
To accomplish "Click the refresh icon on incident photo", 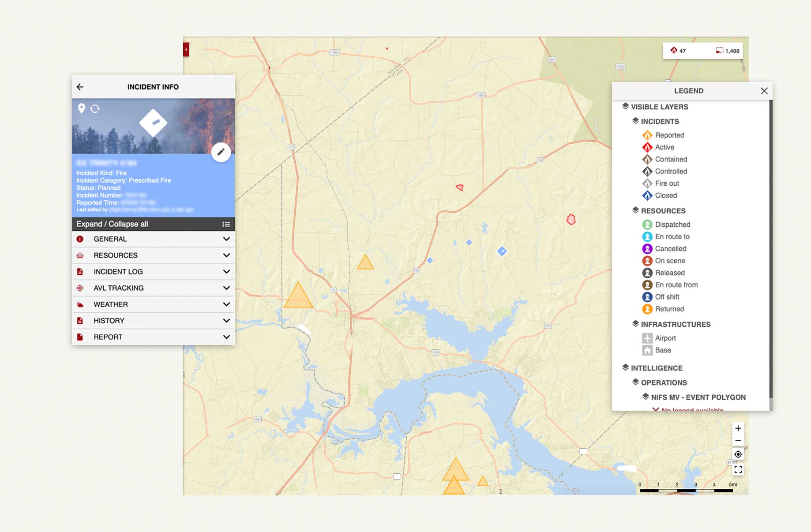I will [x=95, y=109].
